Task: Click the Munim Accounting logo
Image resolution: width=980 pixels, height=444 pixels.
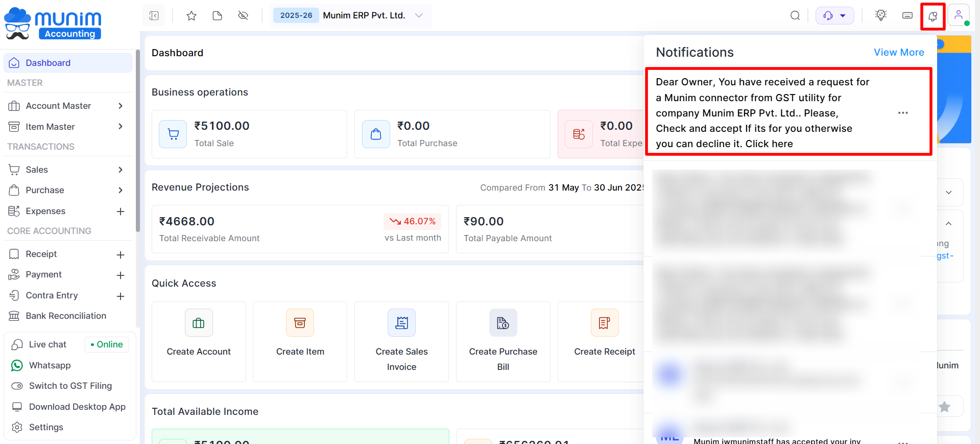Action: (x=53, y=24)
